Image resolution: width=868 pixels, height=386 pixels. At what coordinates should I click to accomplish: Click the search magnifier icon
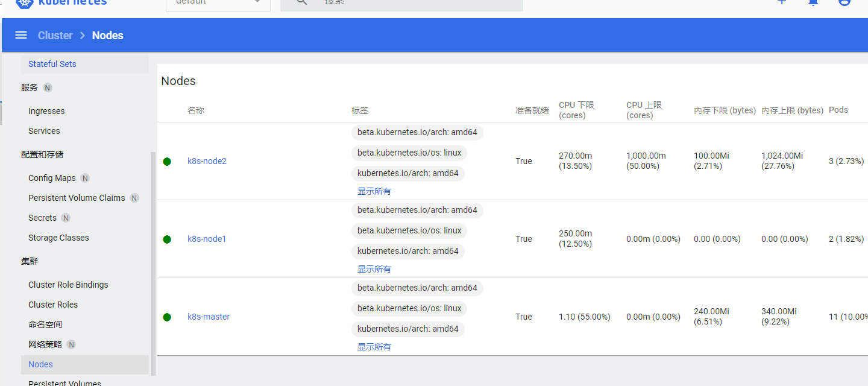tap(301, 3)
